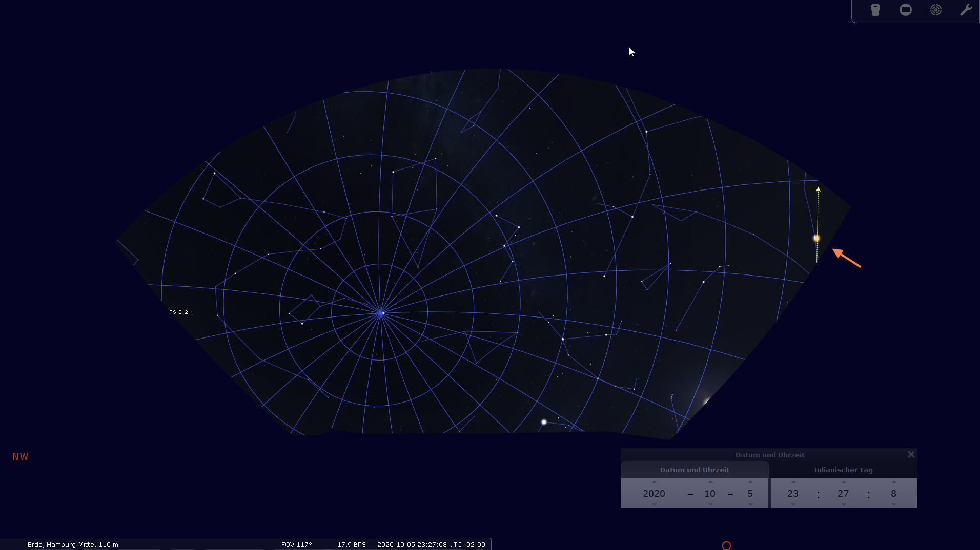980x550 pixels.
Task: Close the Datum und Uhrzeit dialog
Action: coord(911,454)
